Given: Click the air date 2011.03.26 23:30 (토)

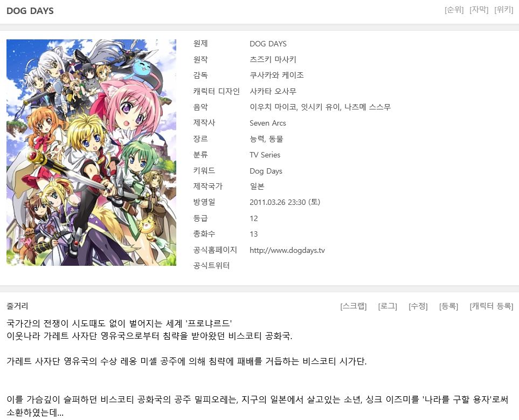Looking at the screenshot, I should click(x=285, y=202).
